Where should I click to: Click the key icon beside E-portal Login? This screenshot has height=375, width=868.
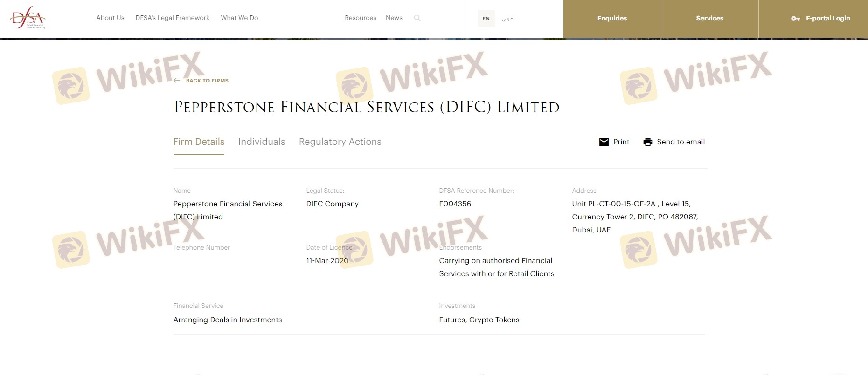click(x=796, y=19)
